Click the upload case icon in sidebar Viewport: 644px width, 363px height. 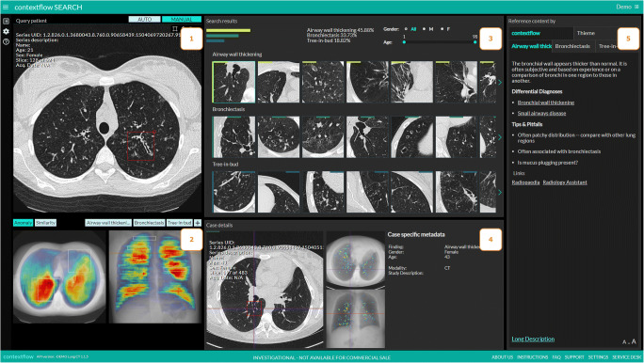tap(6, 21)
